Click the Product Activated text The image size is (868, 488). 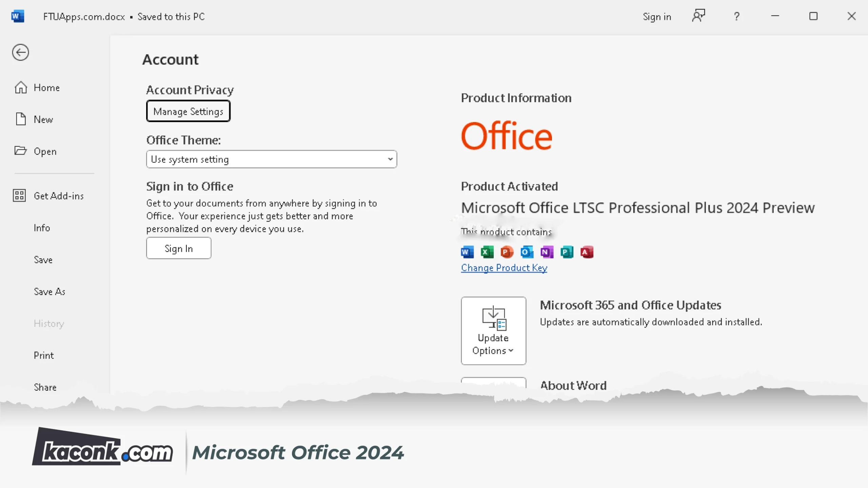(x=509, y=186)
